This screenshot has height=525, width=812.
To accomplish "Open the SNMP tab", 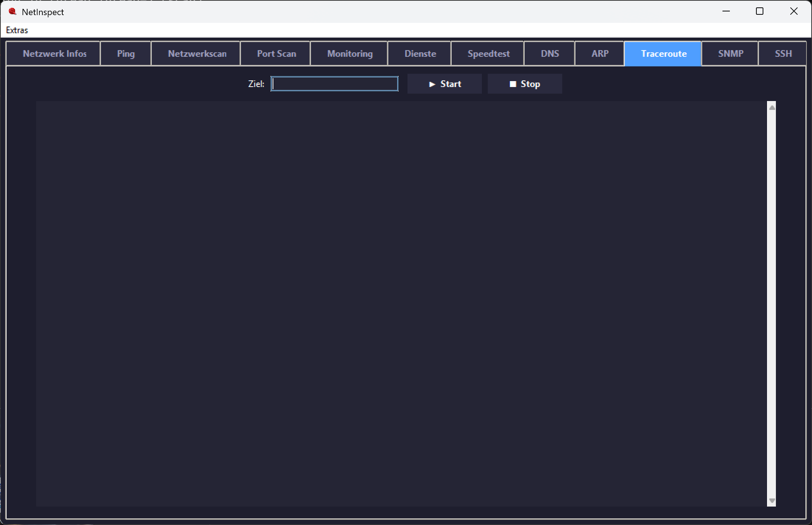I will [x=730, y=54].
